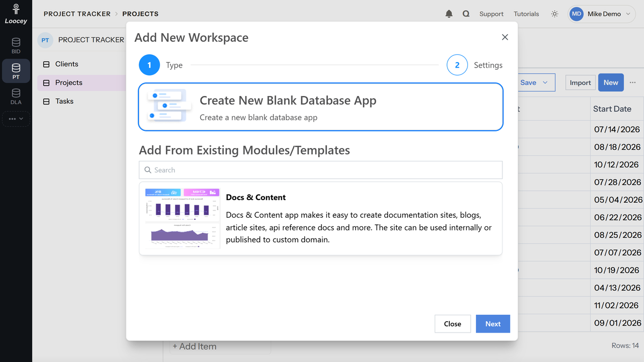The image size is (644, 362).
Task: Sort by Start Date column header
Action: [x=612, y=109]
